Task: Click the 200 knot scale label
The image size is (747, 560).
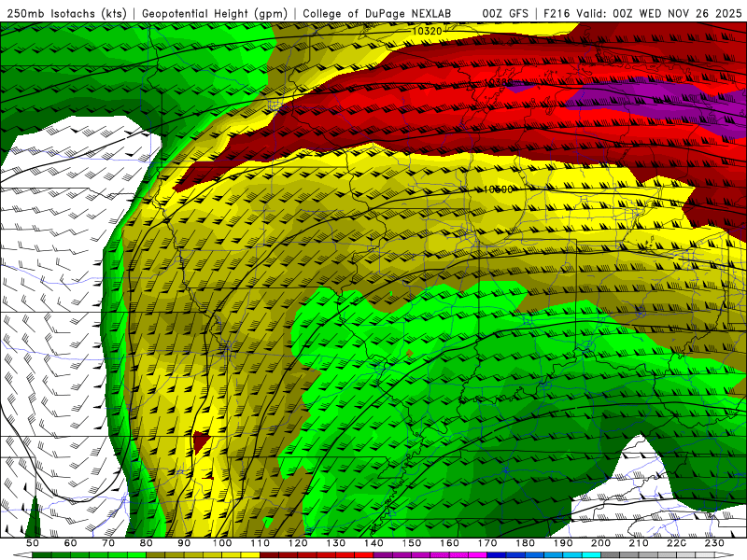Action: (x=600, y=543)
